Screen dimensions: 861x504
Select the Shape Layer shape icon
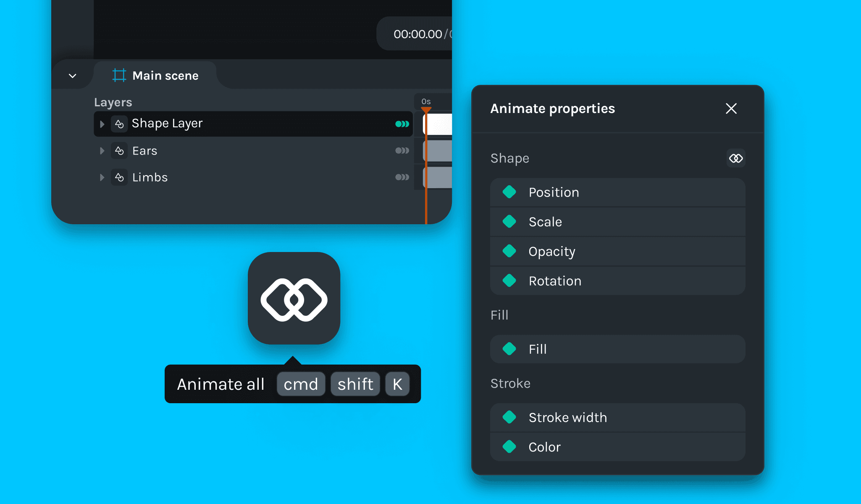119,123
